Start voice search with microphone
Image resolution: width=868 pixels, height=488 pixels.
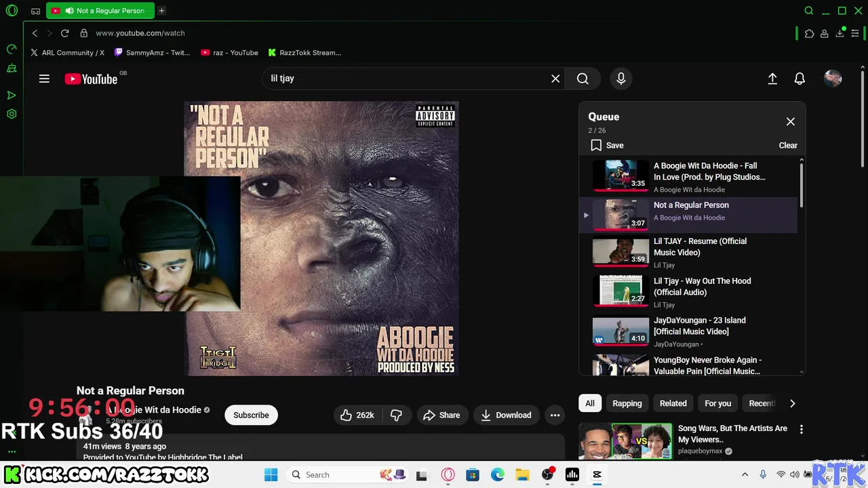tap(620, 79)
